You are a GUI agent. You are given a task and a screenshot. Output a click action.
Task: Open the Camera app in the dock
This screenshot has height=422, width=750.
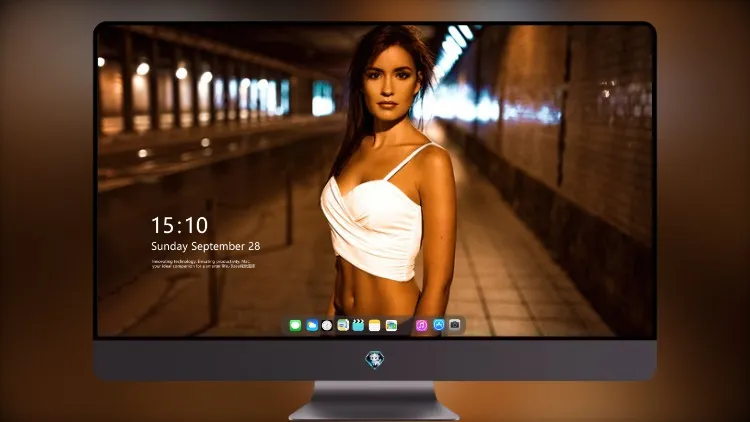pos(454,325)
